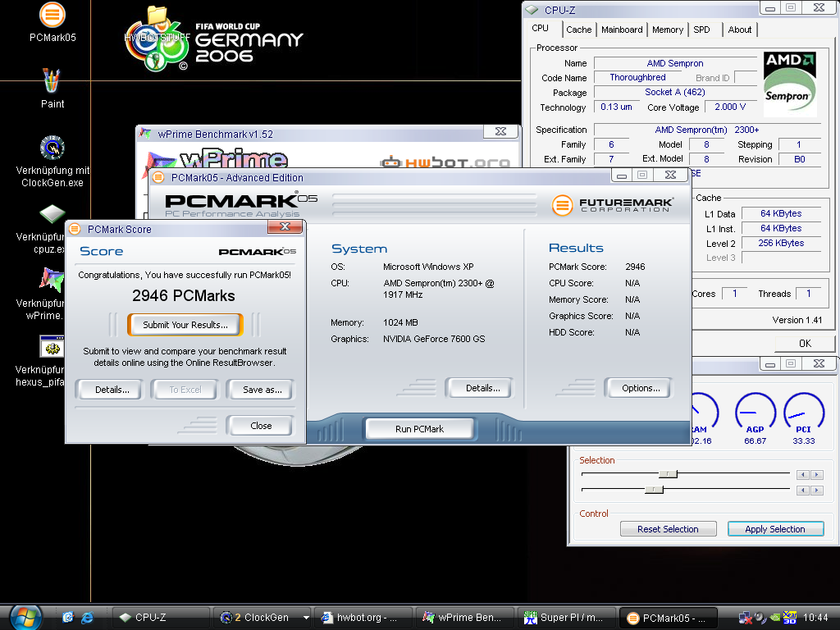Open Details in the PCMark Score dialog
This screenshot has height=630, width=840.
coord(112,390)
